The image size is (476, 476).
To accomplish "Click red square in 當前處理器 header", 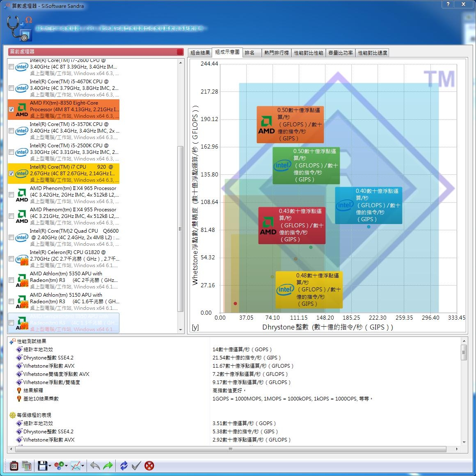I will point(180,52).
